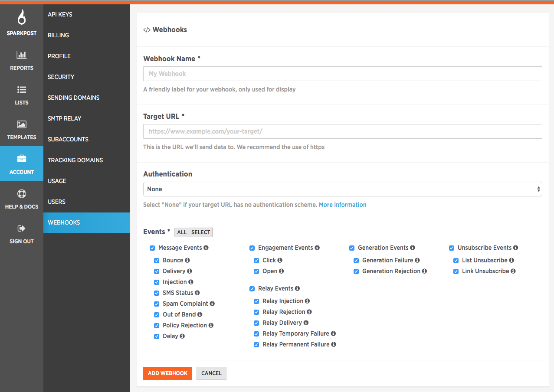Open the Profile menu item
Screen dimensions: 554x392
(x=87, y=56)
